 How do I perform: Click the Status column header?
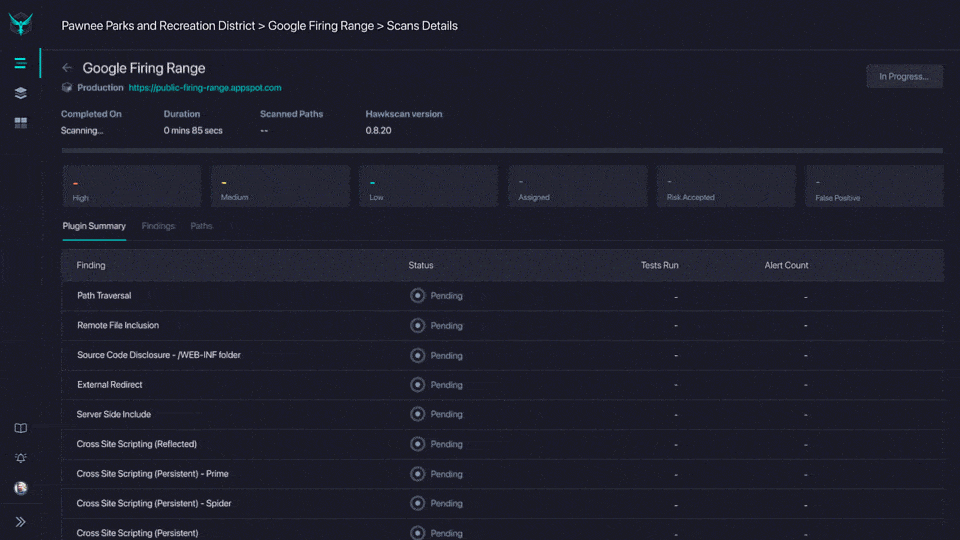pyautogui.click(x=421, y=265)
